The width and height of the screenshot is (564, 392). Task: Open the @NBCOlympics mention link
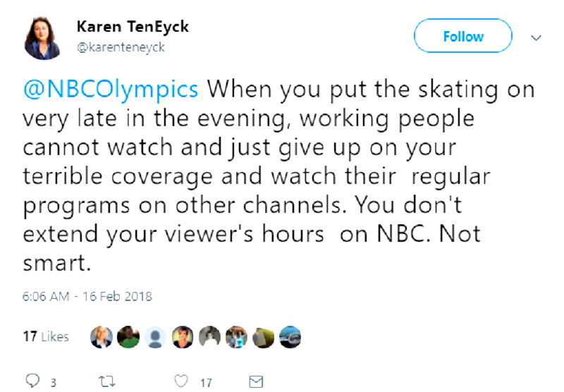coord(111,90)
